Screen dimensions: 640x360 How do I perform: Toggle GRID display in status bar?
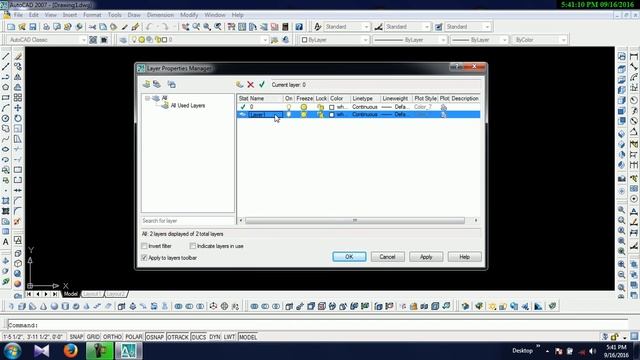coord(93,337)
